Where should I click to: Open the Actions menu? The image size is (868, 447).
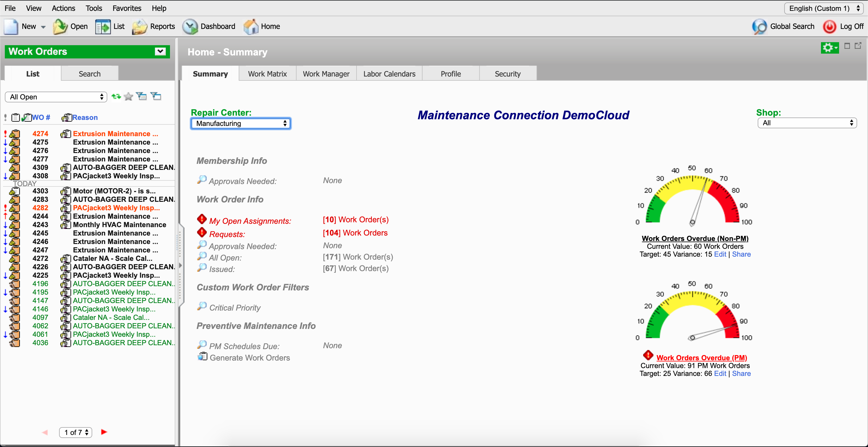pos(63,8)
